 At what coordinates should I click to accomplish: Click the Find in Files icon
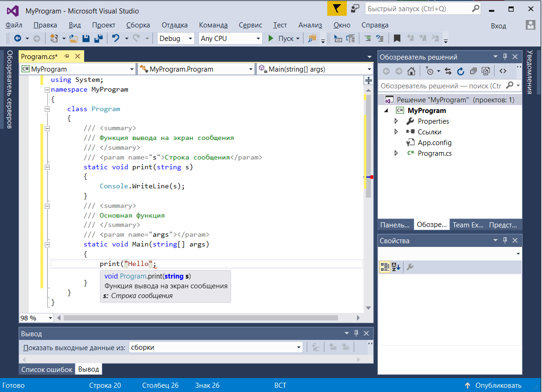coord(312,39)
